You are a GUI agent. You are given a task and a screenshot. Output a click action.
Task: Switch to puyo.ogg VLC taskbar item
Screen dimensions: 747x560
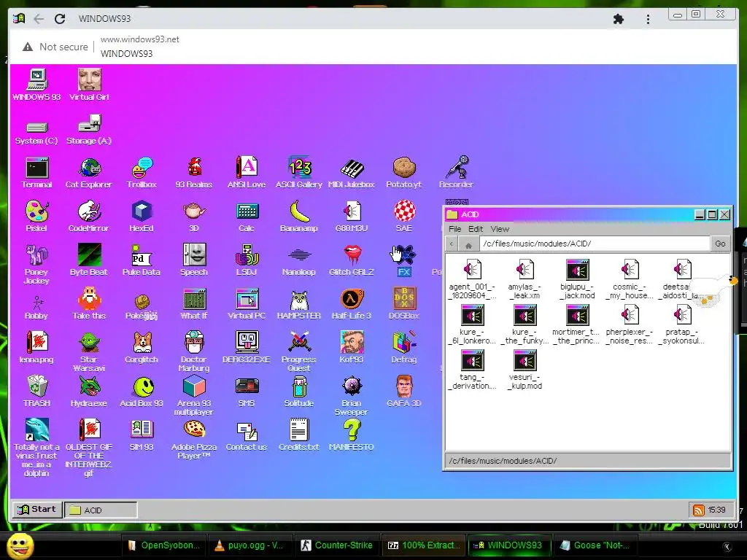pyautogui.click(x=250, y=545)
